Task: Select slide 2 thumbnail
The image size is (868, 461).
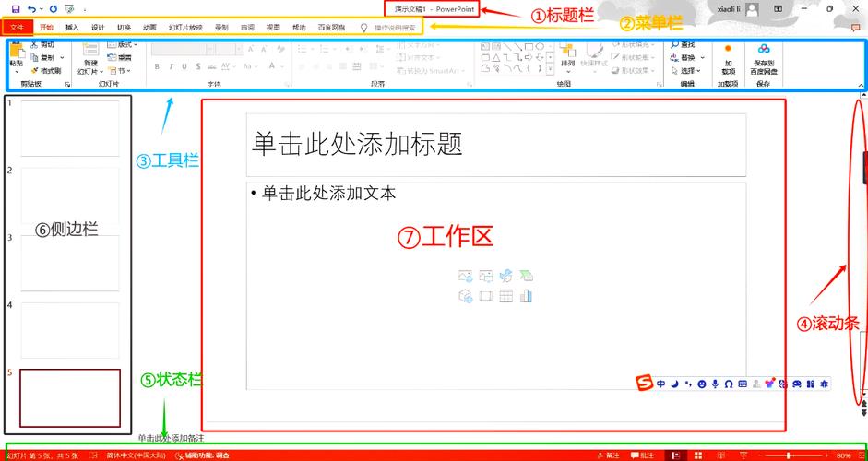Action: point(70,195)
